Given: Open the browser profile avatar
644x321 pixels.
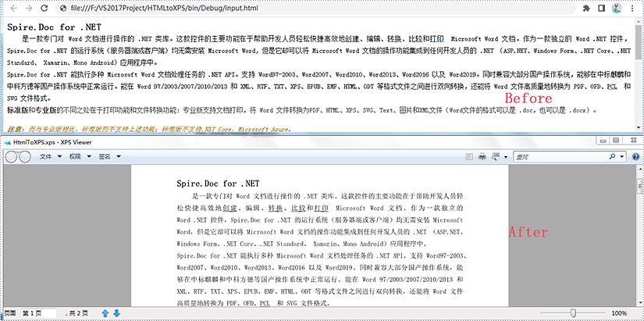Looking at the screenshot, I should click(617, 8).
